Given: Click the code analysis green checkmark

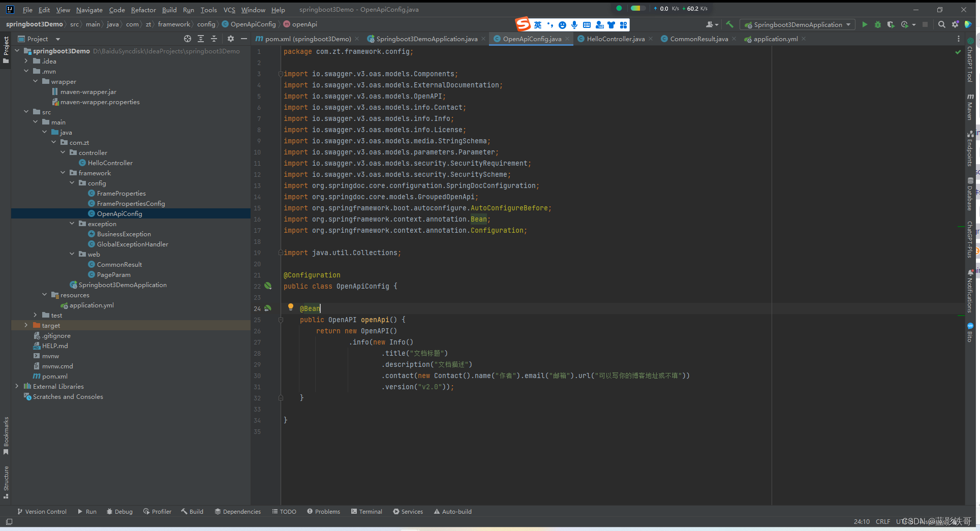Looking at the screenshot, I should pos(958,52).
